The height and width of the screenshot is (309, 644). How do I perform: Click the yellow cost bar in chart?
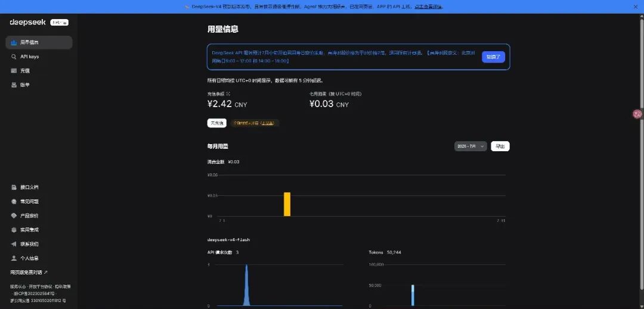(x=287, y=204)
